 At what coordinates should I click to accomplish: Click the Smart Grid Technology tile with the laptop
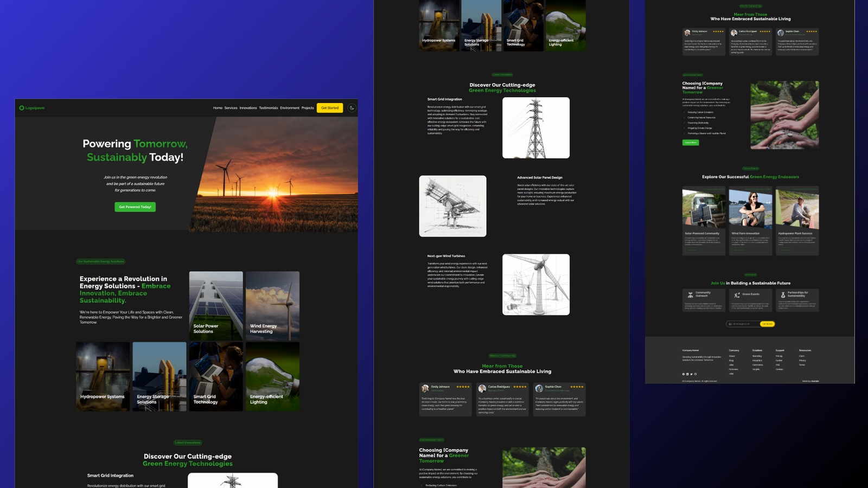216,376
